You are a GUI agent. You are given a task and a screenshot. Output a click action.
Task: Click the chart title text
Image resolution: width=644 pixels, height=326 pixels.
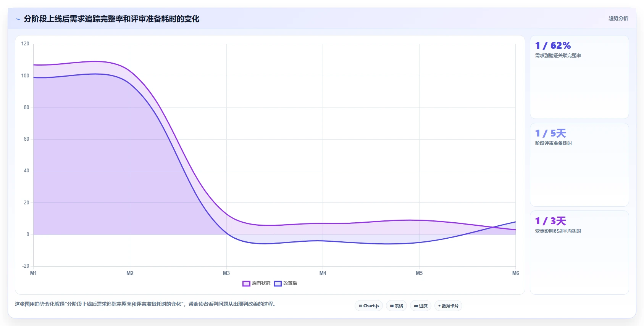click(x=111, y=19)
